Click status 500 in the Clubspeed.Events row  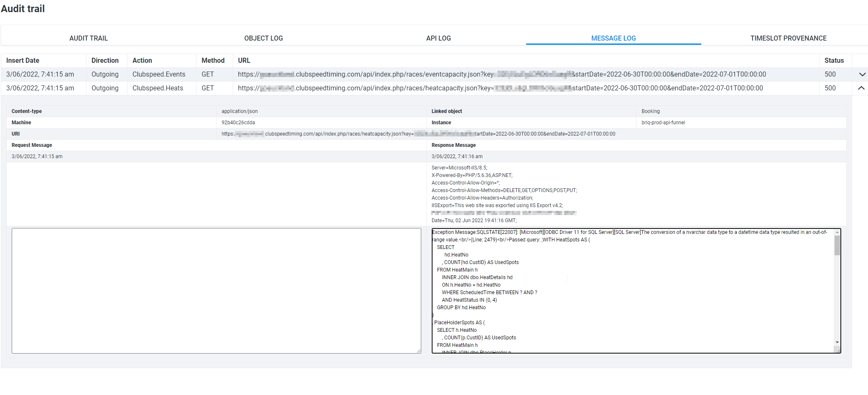(x=830, y=74)
